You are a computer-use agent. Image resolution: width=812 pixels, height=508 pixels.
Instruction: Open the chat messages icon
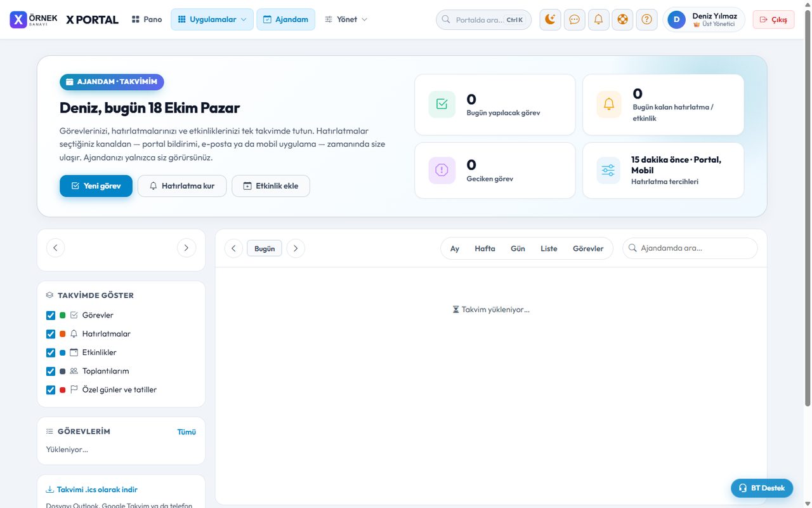point(574,20)
